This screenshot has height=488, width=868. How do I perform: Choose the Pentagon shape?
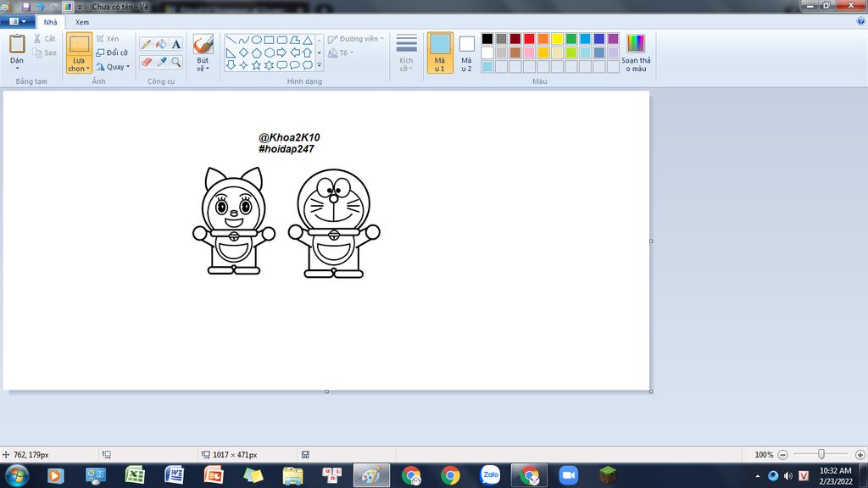256,53
